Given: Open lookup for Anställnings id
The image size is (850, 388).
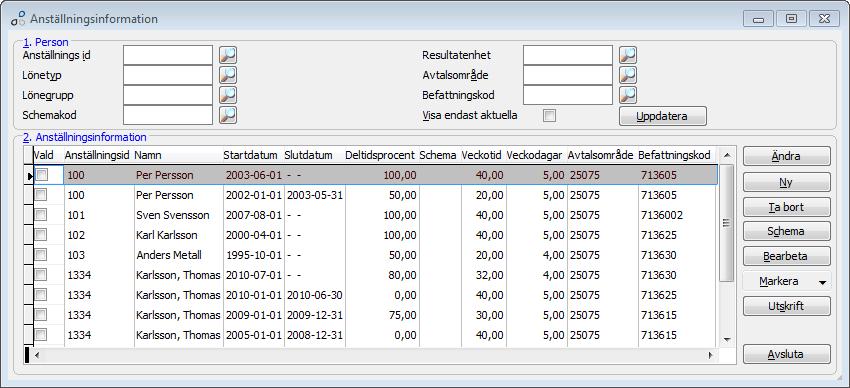Looking at the screenshot, I should click(228, 55).
